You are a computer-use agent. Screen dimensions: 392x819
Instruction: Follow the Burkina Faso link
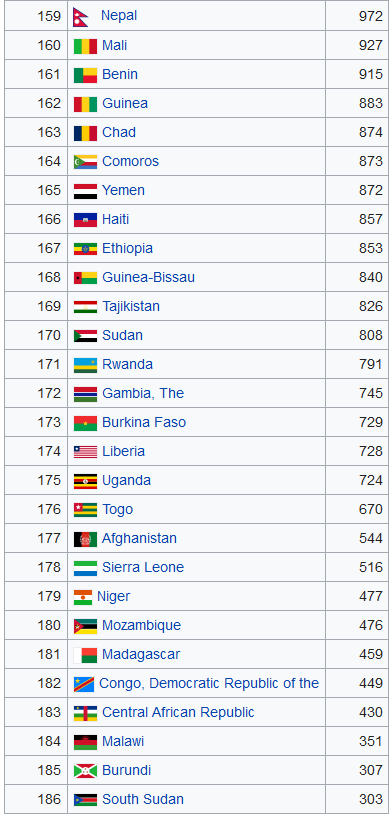(144, 423)
